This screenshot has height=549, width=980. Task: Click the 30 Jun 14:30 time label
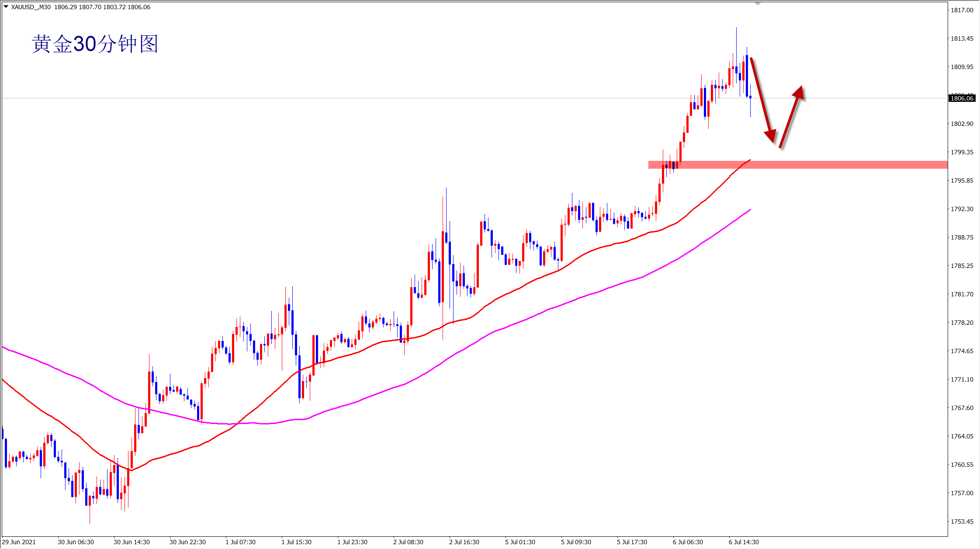coord(132,542)
